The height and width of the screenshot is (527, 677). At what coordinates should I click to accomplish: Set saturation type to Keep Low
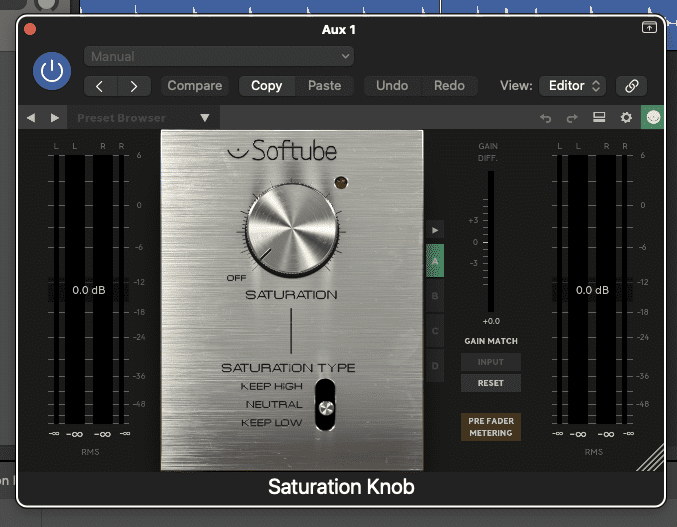(271, 423)
